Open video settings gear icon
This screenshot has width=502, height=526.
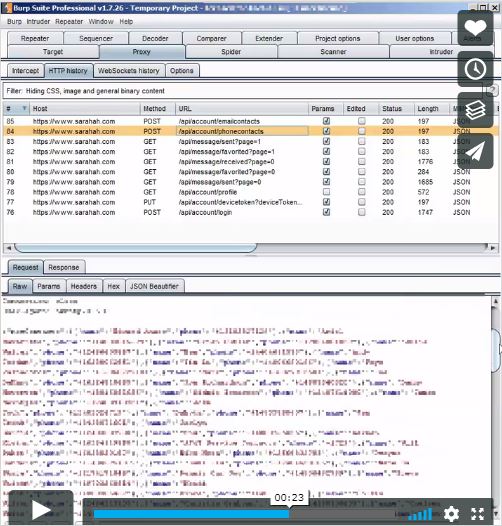point(451,513)
